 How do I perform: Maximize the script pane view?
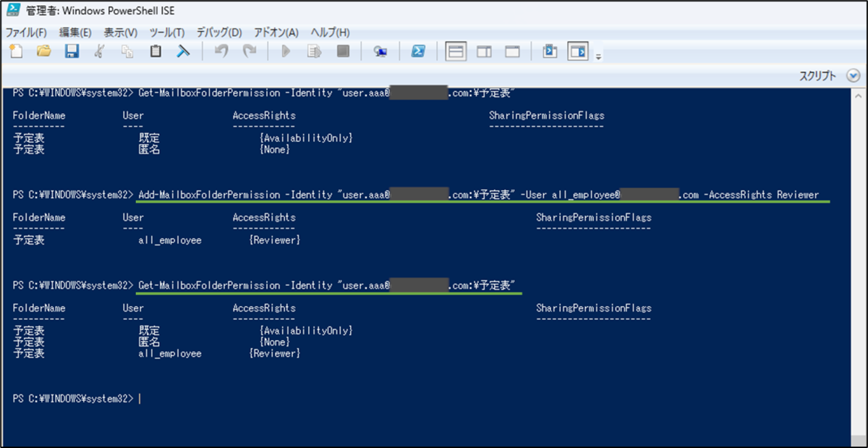point(511,51)
